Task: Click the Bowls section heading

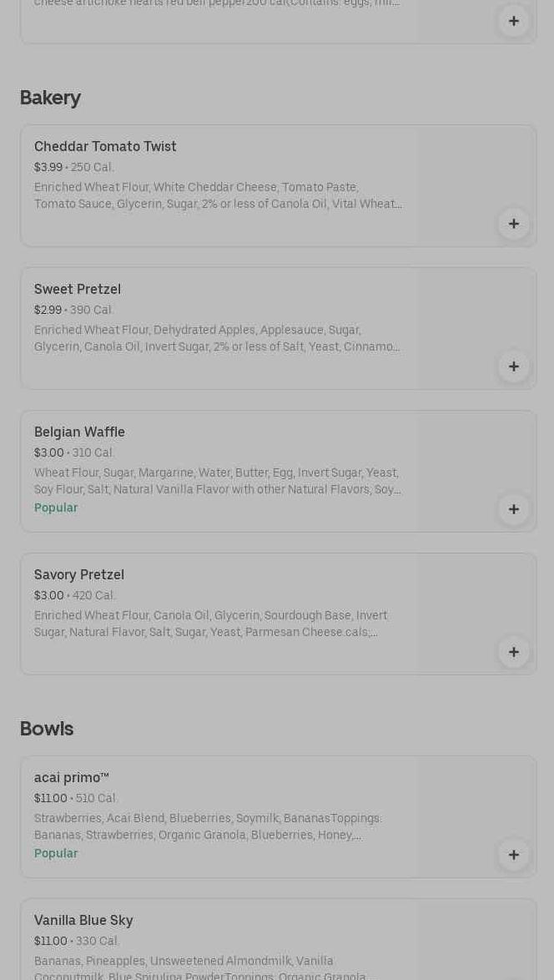Action: click(x=47, y=729)
